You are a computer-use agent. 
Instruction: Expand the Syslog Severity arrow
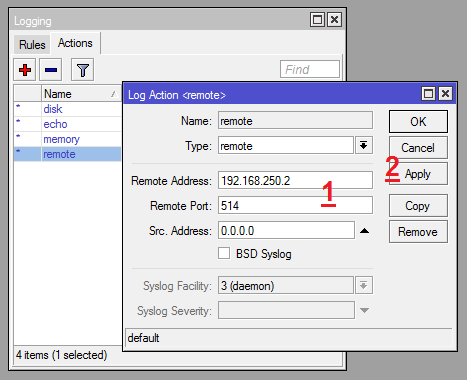(x=364, y=310)
